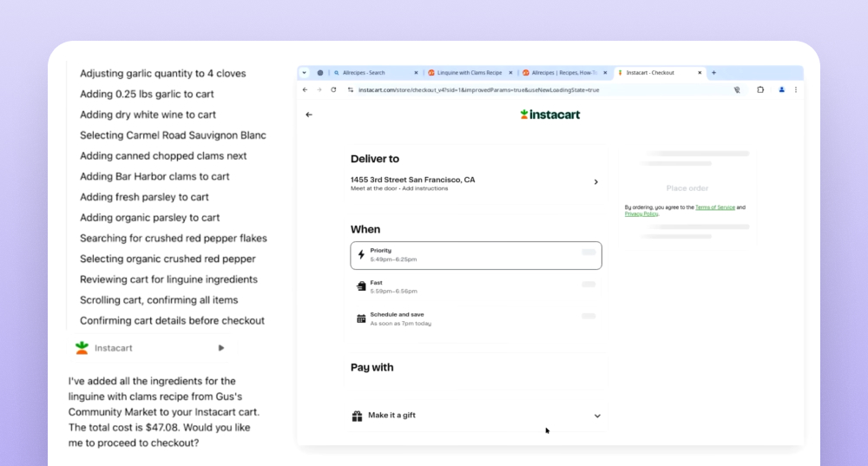The image size is (868, 466).
Task: Open delivery address chevron for 1455 3rd Street
Action: click(x=596, y=181)
